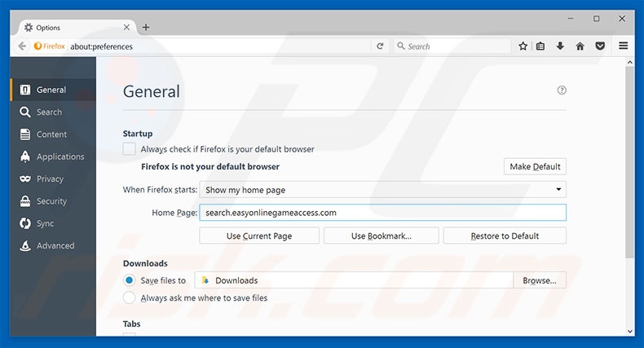Open the Downloads arrow icon
Screen dimensions: 644x348
coord(560,46)
